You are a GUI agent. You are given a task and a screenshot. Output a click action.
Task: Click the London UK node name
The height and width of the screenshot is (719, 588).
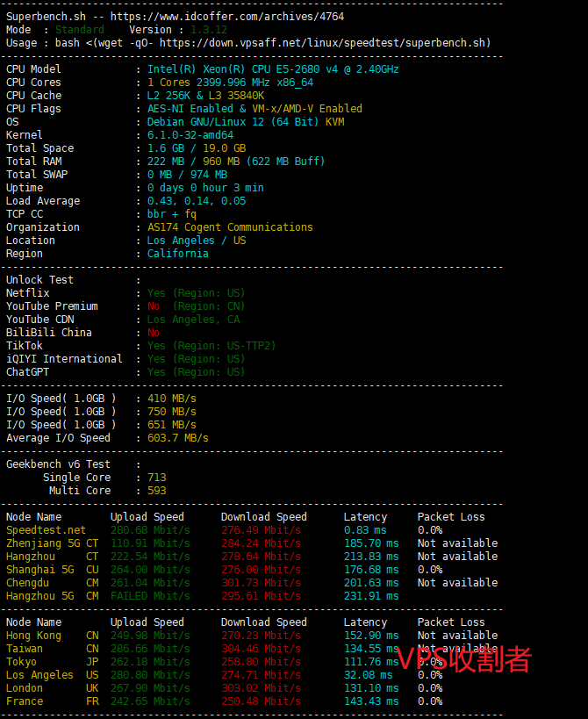click(25, 688)
